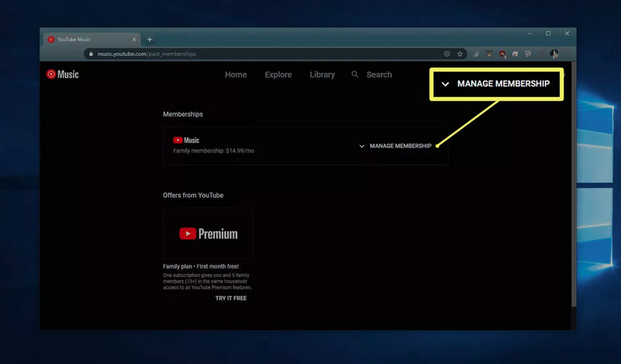The width and height of the screenshot is (621, 364).
Task: Click the grey spiral extension icon
Action: [528, 54]
